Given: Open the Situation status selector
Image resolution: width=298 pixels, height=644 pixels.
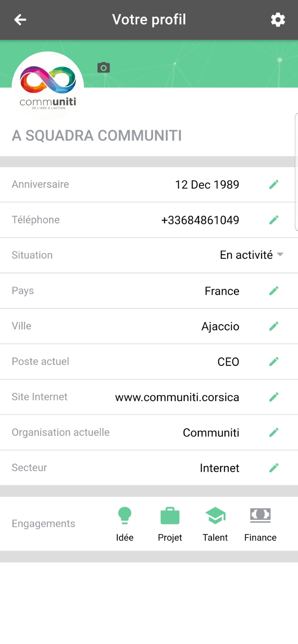Looking at the screenshot, I should click(x=252, y=255).
